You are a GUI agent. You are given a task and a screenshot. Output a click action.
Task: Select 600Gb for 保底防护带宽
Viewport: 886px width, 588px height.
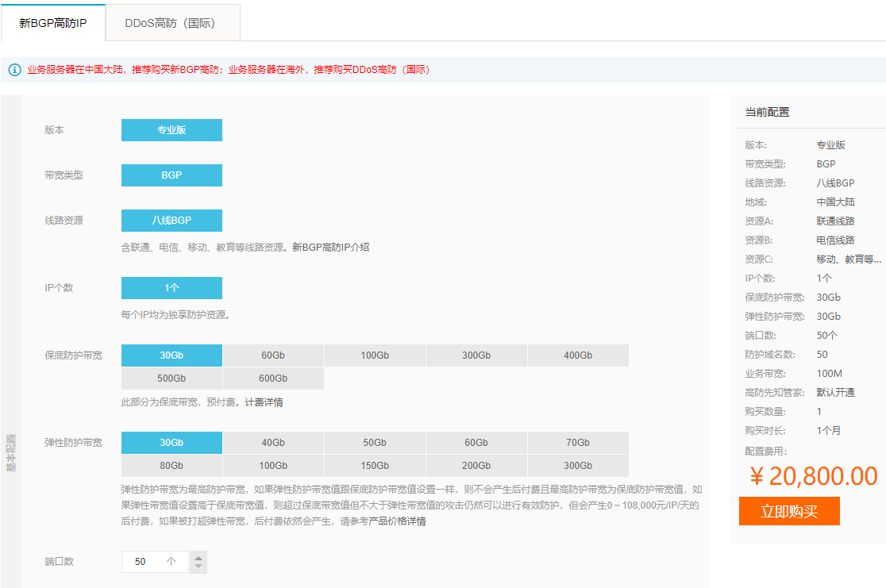click(273, 379)
